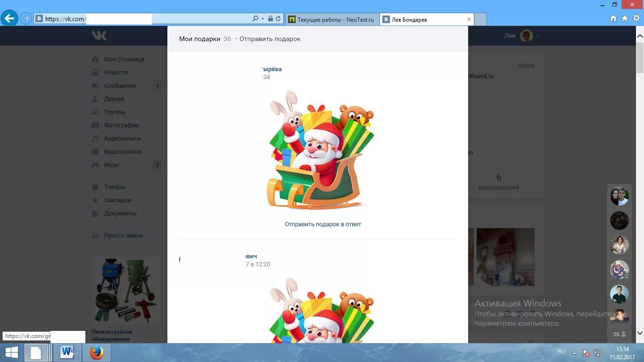Image resolution: width=644 pixels, height=362 pixels.
Task: Click the VK logo in header
Action: 99,35
